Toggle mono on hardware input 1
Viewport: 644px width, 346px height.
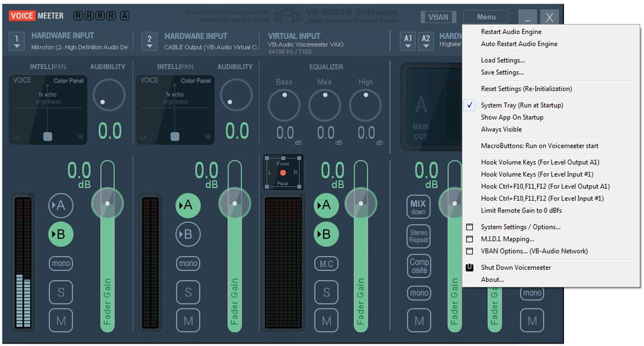point(61,263)
